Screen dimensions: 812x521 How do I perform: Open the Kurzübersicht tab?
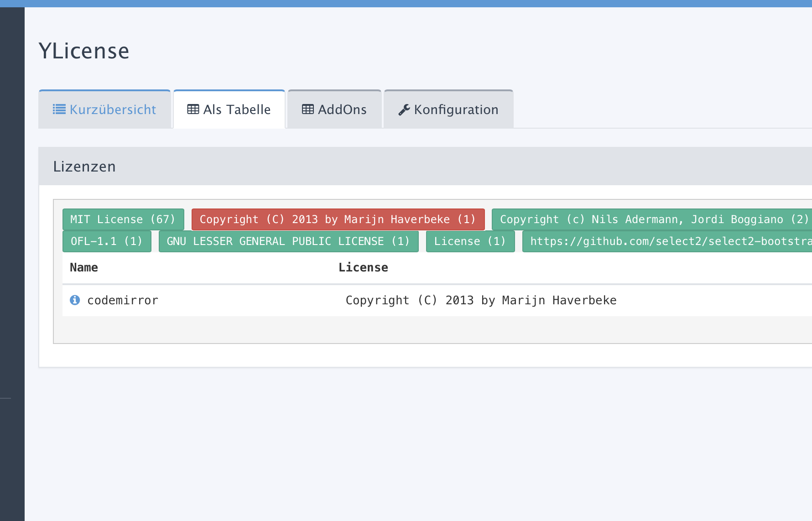[104, 109]
